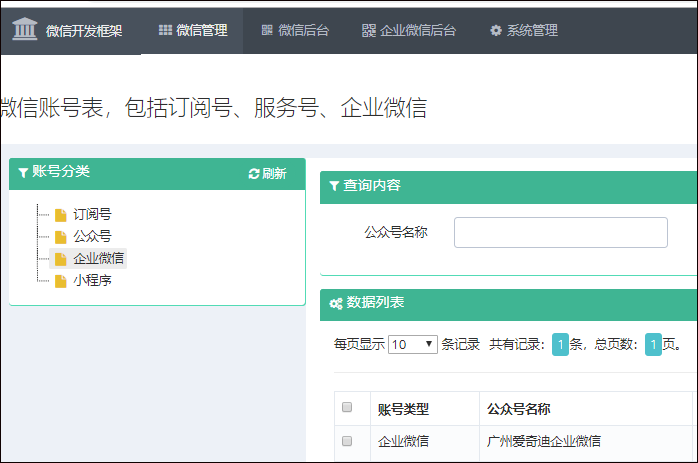
Task: Click the 公众号 folder icon
Action: [x=61, y=237]
